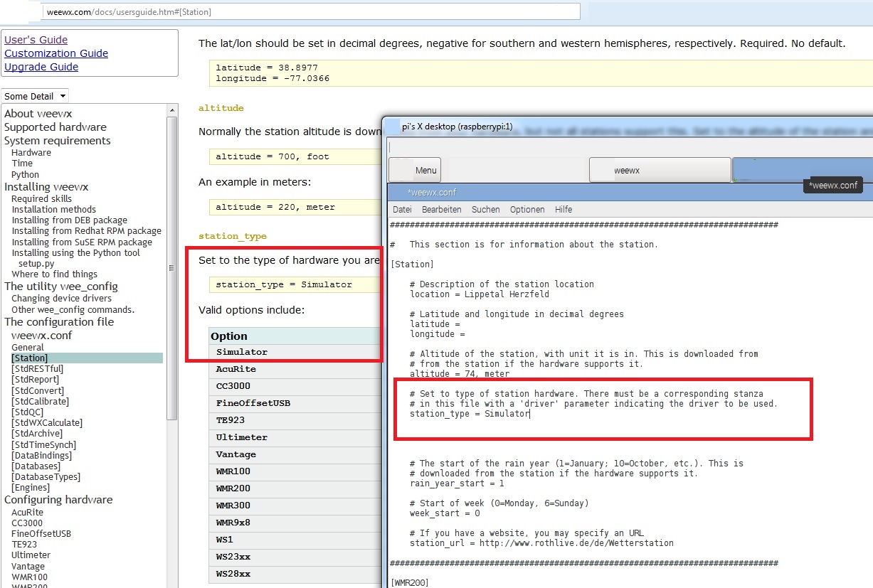Open Required skills in the contents
This screenshot has height=588, width=873.
[x=41, y=199]
